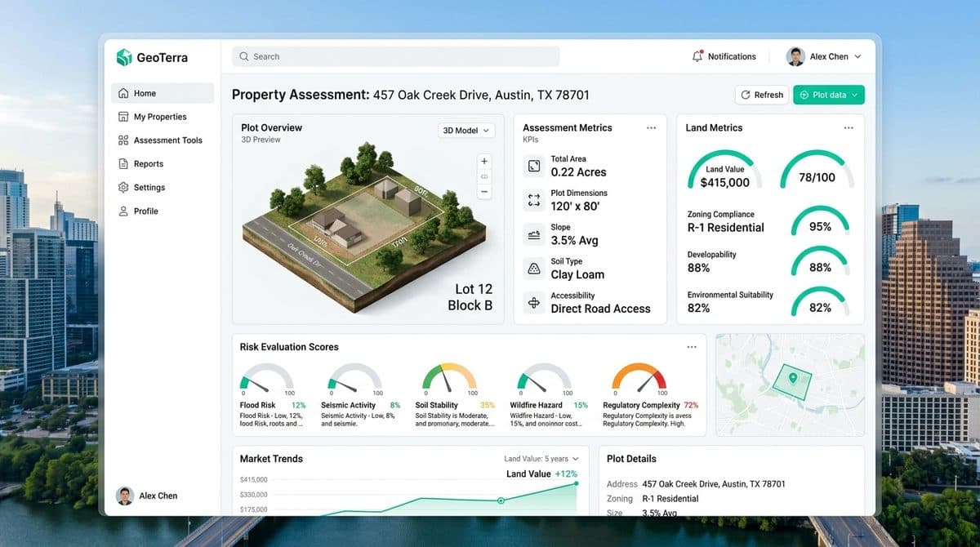Click the Soil Stability gauge
Viewport: 980px width, 547px height.
(x=449, y=378)
